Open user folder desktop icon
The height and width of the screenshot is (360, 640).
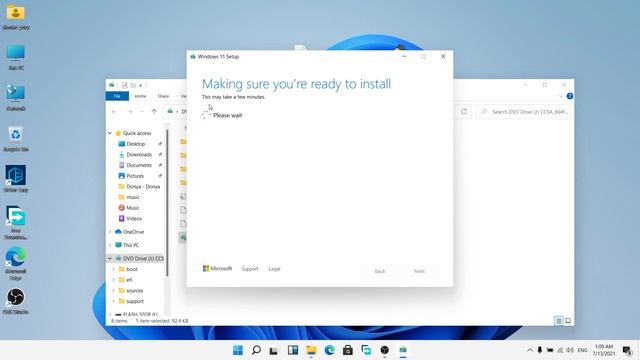click(16, 17)
